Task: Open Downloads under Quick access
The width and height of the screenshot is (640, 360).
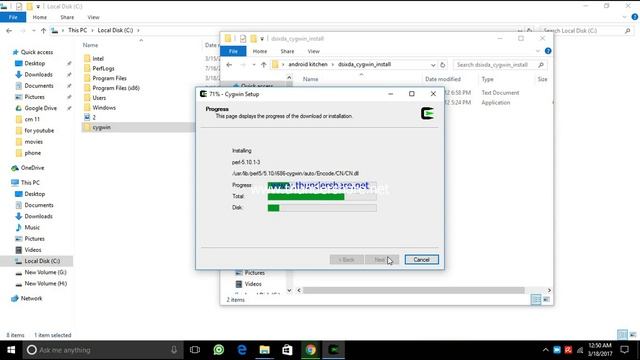Action: coord(38,75)
